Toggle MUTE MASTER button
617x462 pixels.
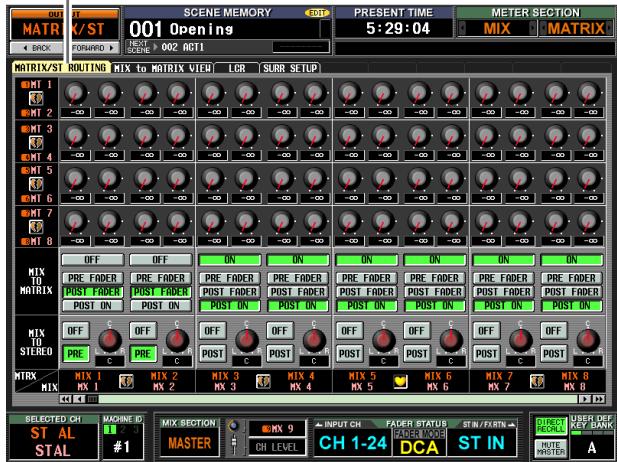coord(550,448)
